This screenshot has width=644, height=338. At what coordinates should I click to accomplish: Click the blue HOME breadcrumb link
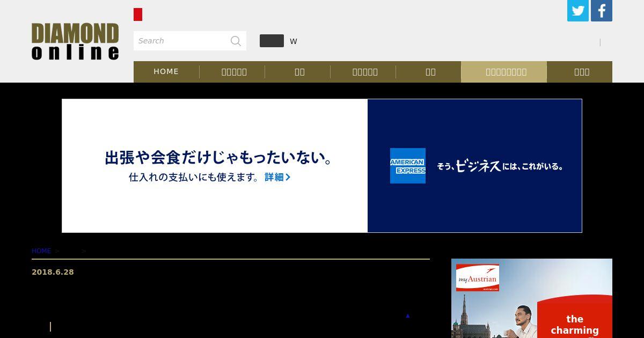click(x=41, y=251)
